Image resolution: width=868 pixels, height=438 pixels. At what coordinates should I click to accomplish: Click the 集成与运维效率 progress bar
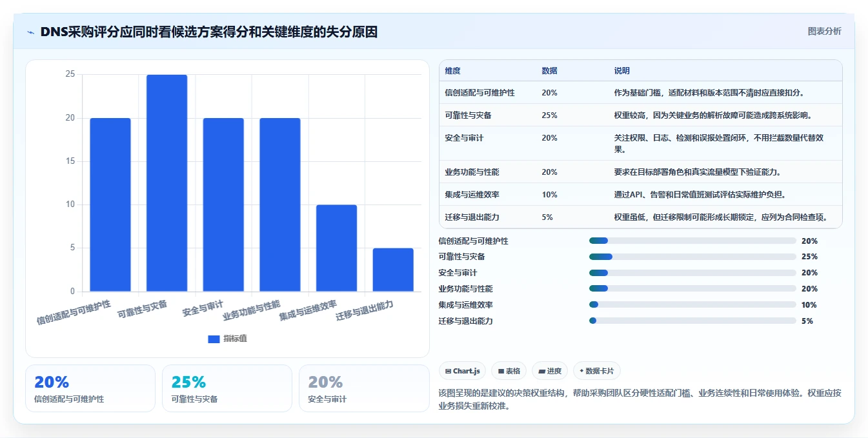click(692, 304)
